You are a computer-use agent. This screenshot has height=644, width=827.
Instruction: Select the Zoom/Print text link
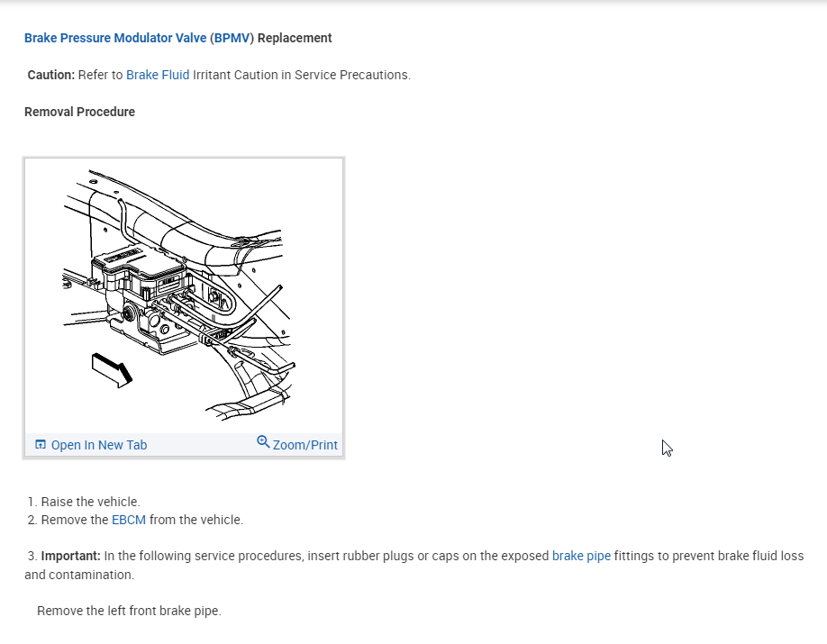[304, 445]
